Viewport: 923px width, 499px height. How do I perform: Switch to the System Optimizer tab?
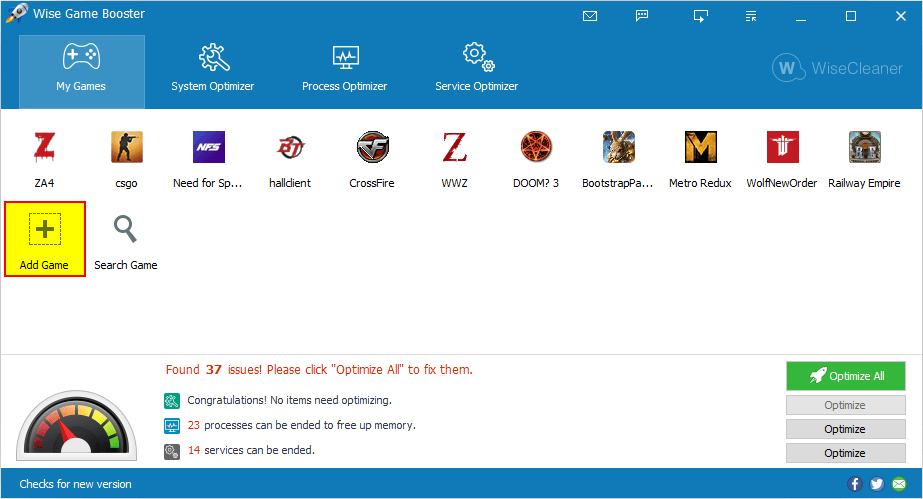(212, 68)
